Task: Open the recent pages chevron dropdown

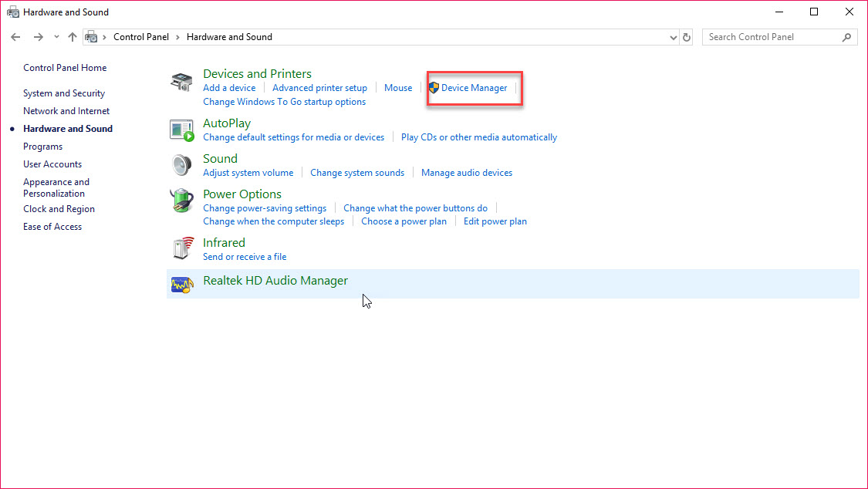Action: point(56,36)
